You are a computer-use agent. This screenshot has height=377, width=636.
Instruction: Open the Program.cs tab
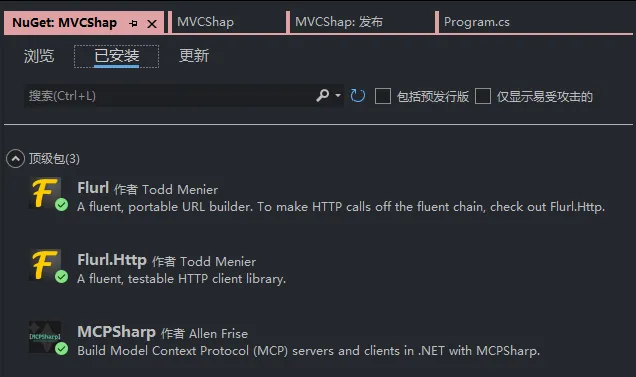pyautogui.click(x=477, y=22)
